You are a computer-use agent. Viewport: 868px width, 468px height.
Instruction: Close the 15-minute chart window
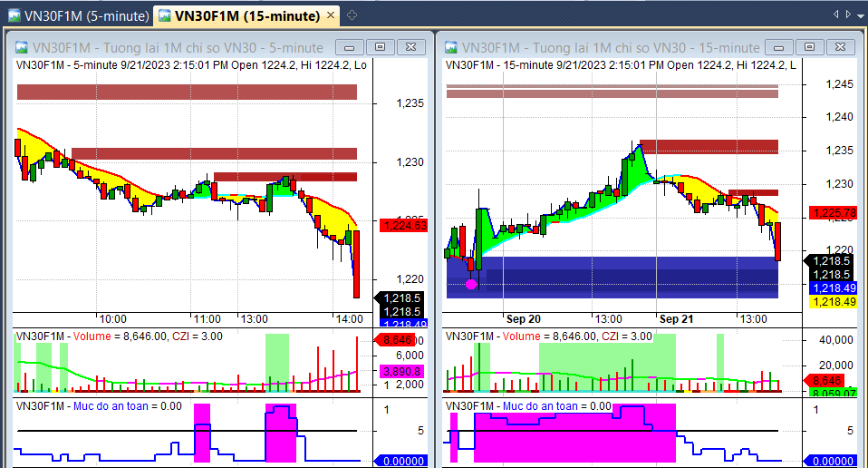[840, 47]
